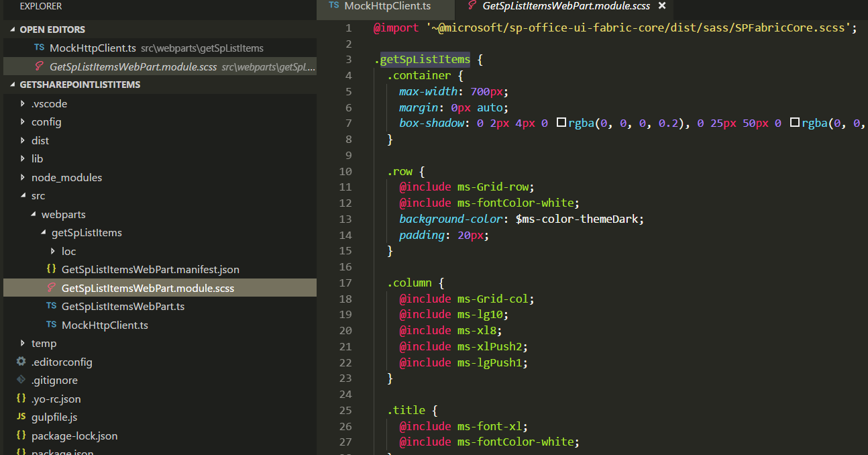The height and width of the screenshot is (455, 868).
Task: Click the gear icon beside .editorconfig
Action: click(21, 362)
